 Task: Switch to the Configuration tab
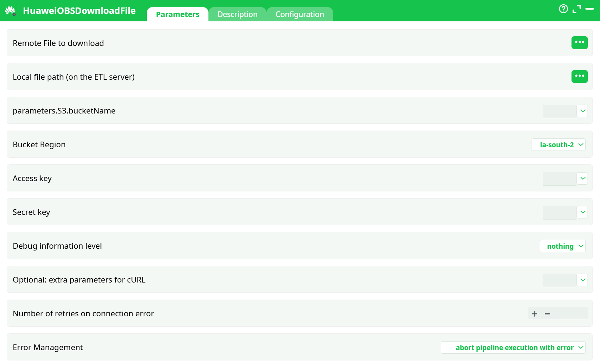pyautogui.click(x=300, y=14)
